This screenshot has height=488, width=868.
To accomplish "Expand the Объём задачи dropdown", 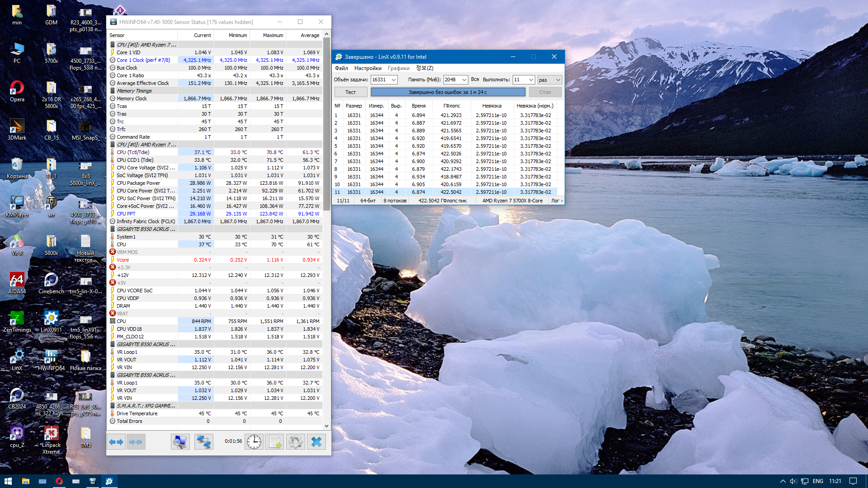I will pyautogui.click(x=394, y=80).
